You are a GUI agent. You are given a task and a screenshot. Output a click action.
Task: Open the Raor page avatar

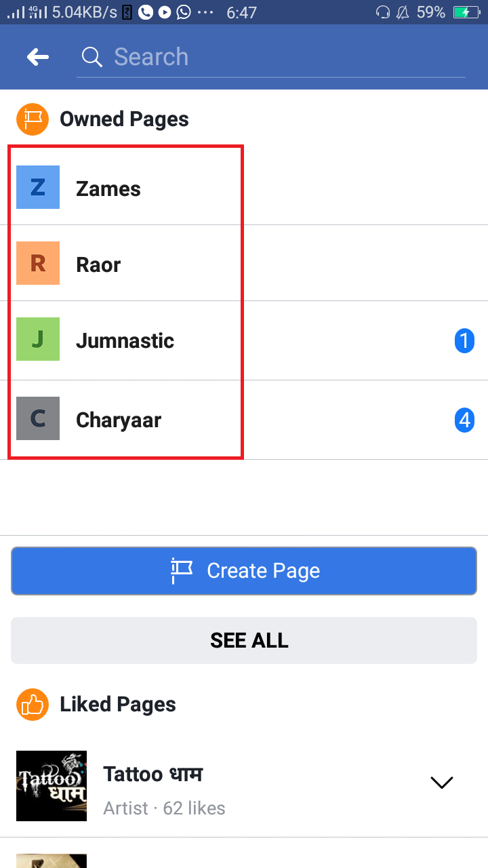(x=38, y=263)
